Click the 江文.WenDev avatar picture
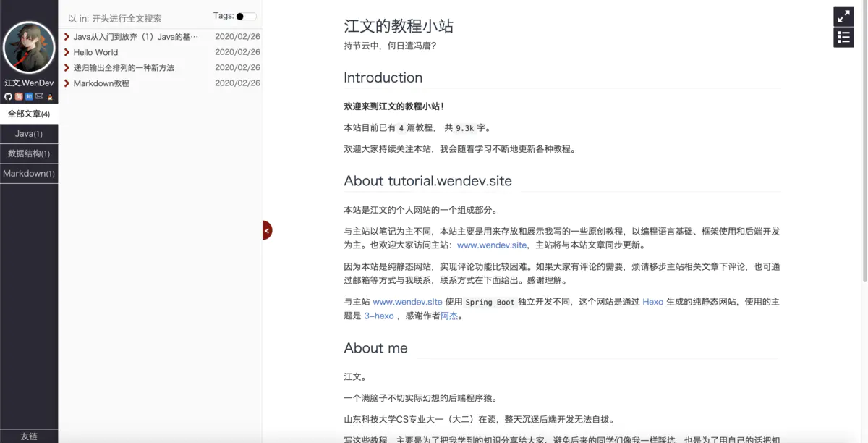 (x=29, y=47)
